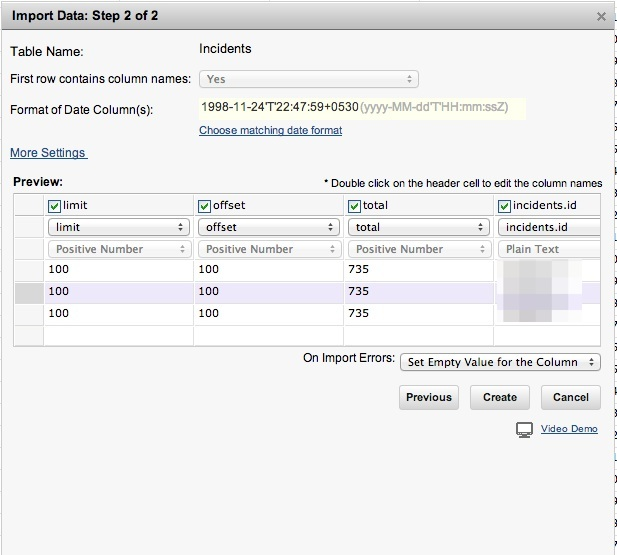The width and height of the screenshot is (617, 555).
Task: Open the total column name dropdown
Action: click(x=418, y=227)
